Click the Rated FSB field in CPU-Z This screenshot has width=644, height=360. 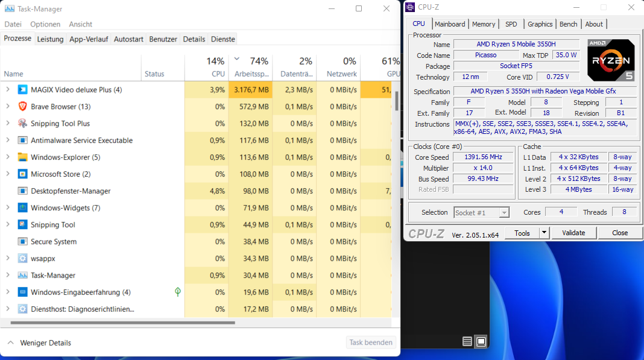point(484,189)
